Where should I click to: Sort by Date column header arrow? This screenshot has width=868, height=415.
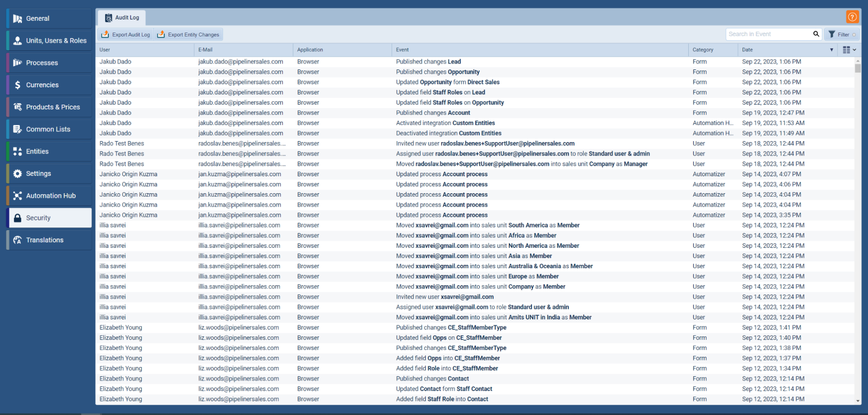pos(832,50)
